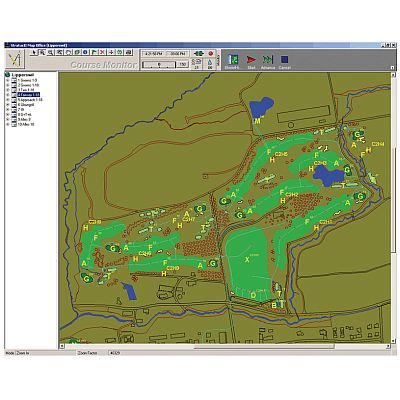Click the red X delete icon
This screenshot has height=400, width=400.
click(x=103, y=52)
